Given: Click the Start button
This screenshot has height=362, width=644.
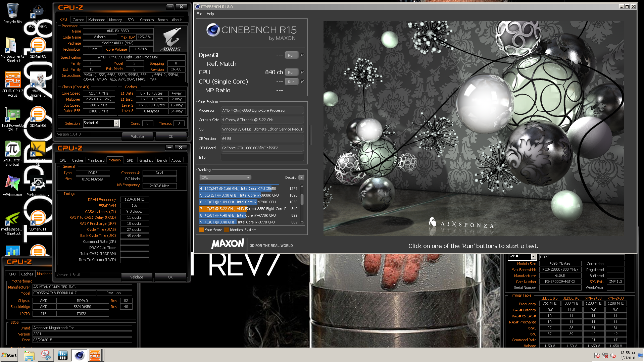Looking at the screenshot, I should 9,355.
